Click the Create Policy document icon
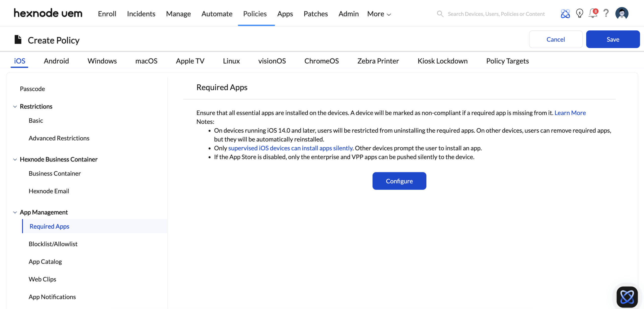The image size is (644, 309). [x=18, y=39]
